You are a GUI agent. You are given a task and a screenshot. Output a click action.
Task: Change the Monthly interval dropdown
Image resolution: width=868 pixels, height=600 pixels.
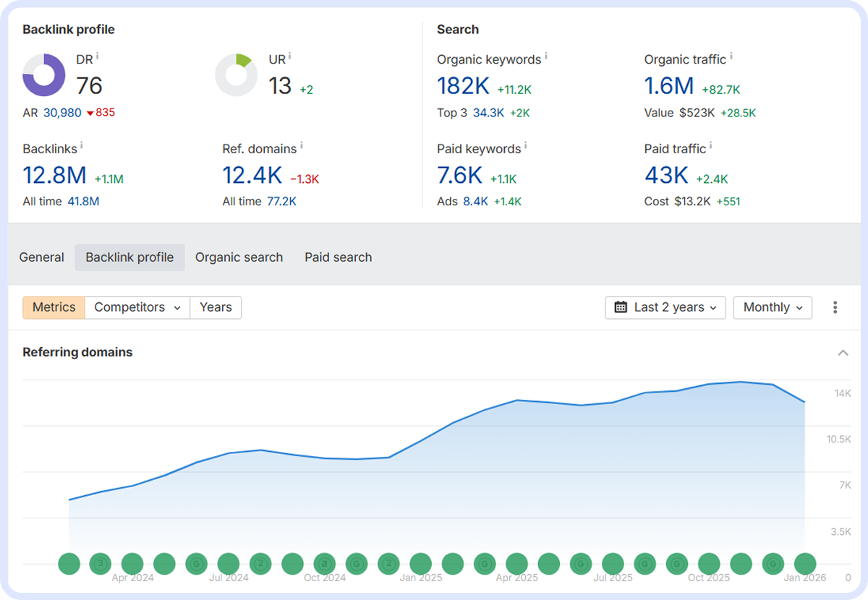coord(773,307)
